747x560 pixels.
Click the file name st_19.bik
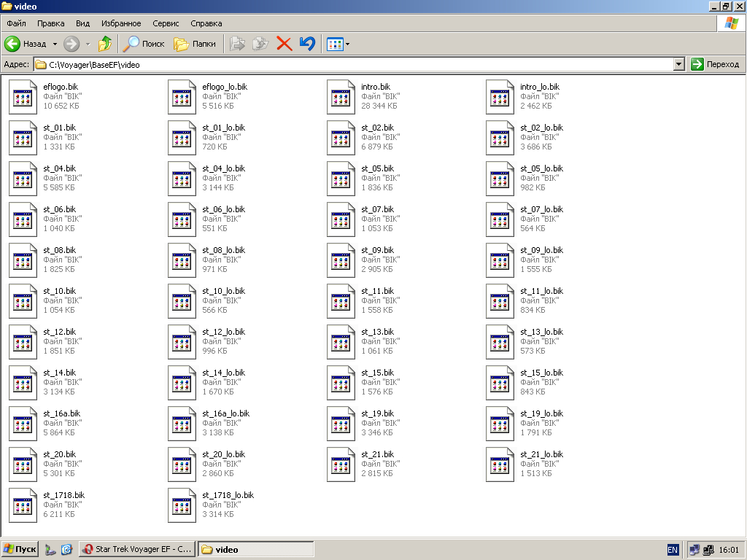pyautogui.click(x=378, y=413)
